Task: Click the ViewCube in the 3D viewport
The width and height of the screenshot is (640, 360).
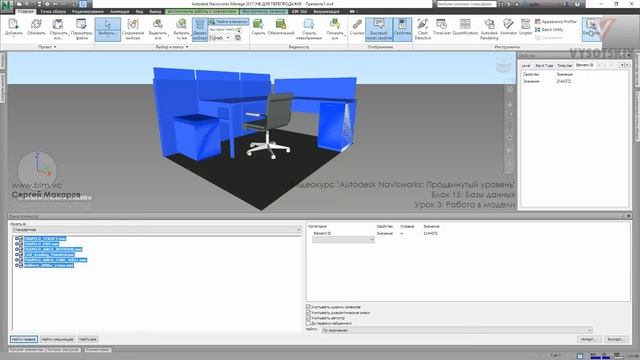Action: coord(503,66)
